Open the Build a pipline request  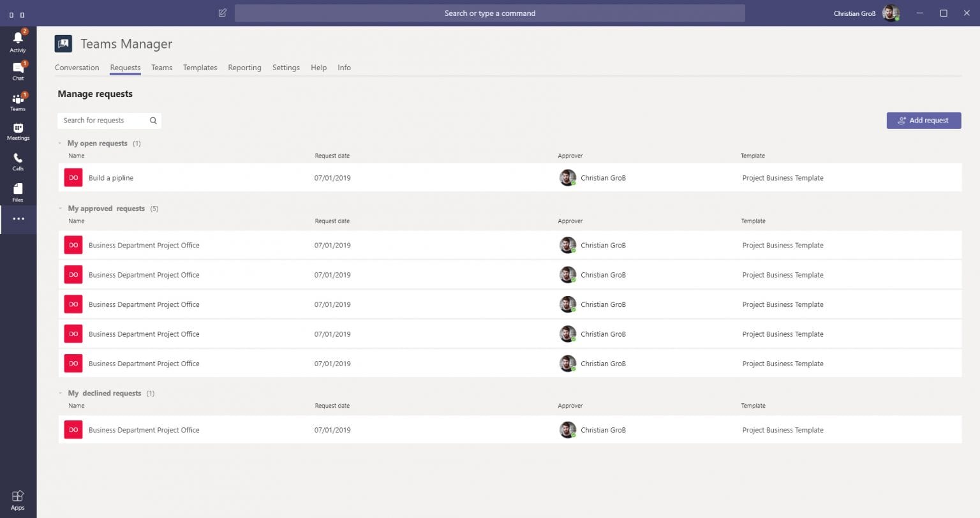(111, 178)
